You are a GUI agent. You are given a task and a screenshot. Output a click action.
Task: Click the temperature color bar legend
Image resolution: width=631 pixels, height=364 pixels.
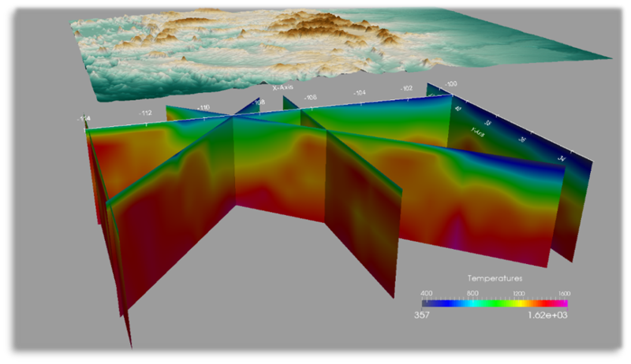495,303
